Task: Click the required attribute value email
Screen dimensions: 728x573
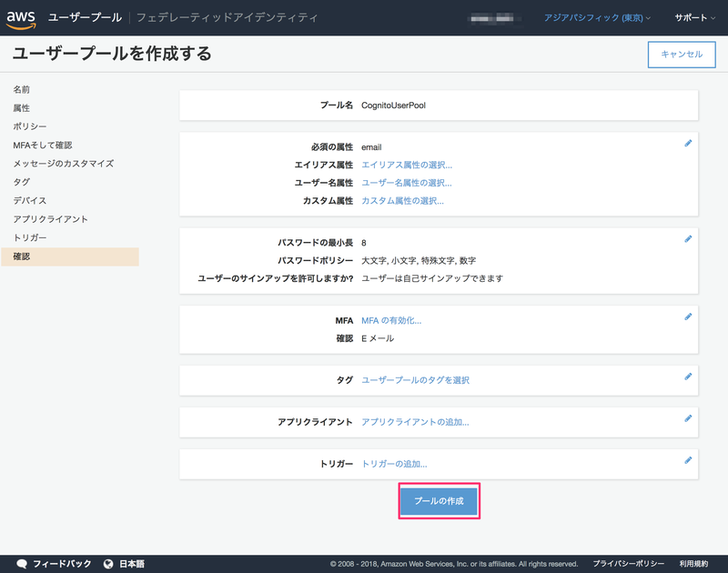Action: point(371,147)
